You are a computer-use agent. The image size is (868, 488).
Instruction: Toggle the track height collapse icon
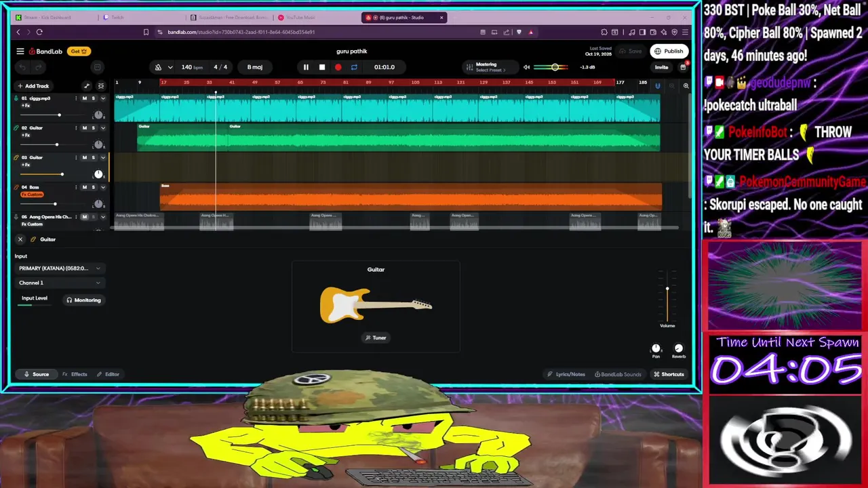tap(101, 86)
